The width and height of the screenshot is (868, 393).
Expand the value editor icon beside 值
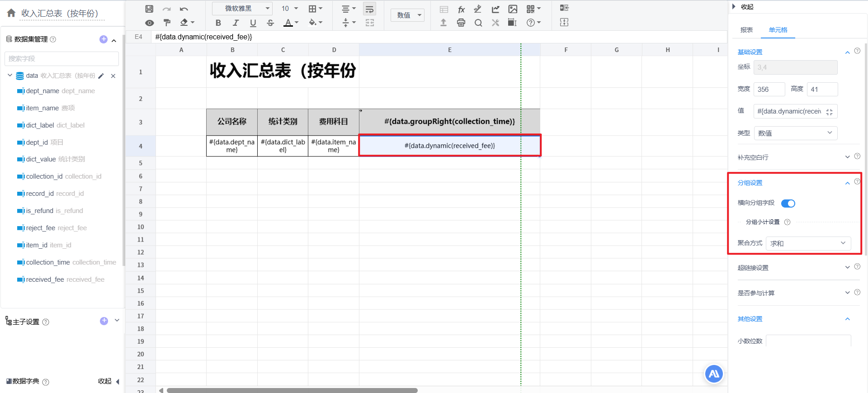[x=829, y=112]
